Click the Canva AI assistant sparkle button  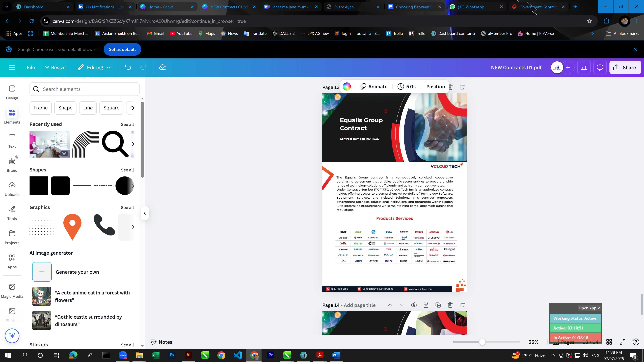[12, 336]
